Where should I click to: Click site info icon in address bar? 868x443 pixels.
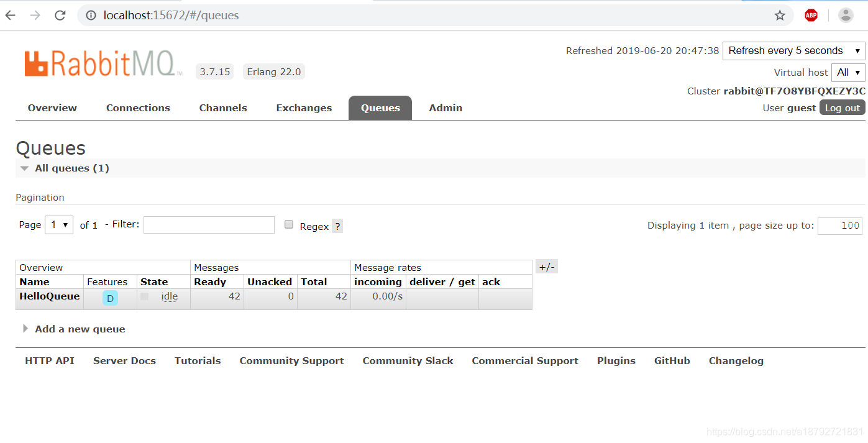(91, 16)
